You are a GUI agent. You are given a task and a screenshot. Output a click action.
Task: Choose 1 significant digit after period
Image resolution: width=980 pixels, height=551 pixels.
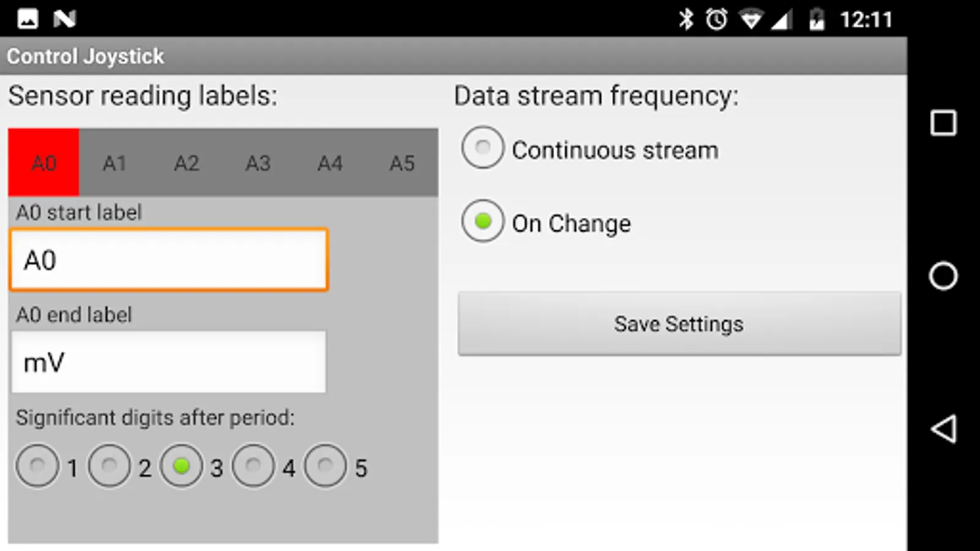(38, 466)
